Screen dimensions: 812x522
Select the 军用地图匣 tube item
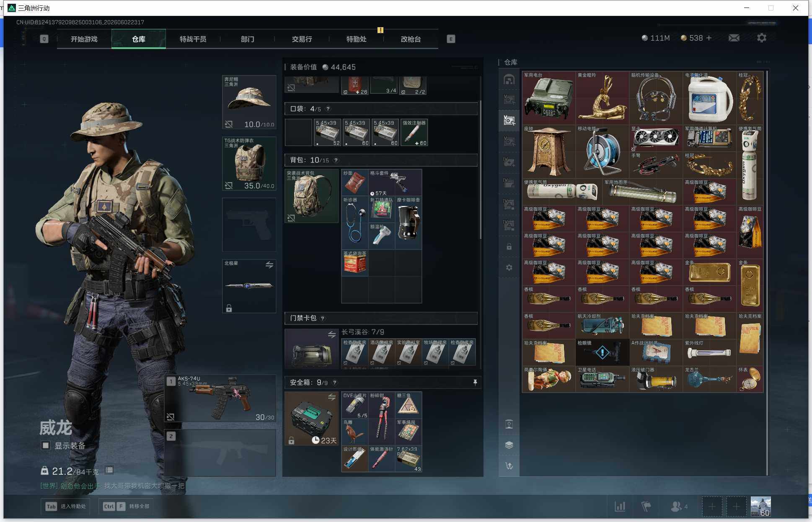(642, 192)
